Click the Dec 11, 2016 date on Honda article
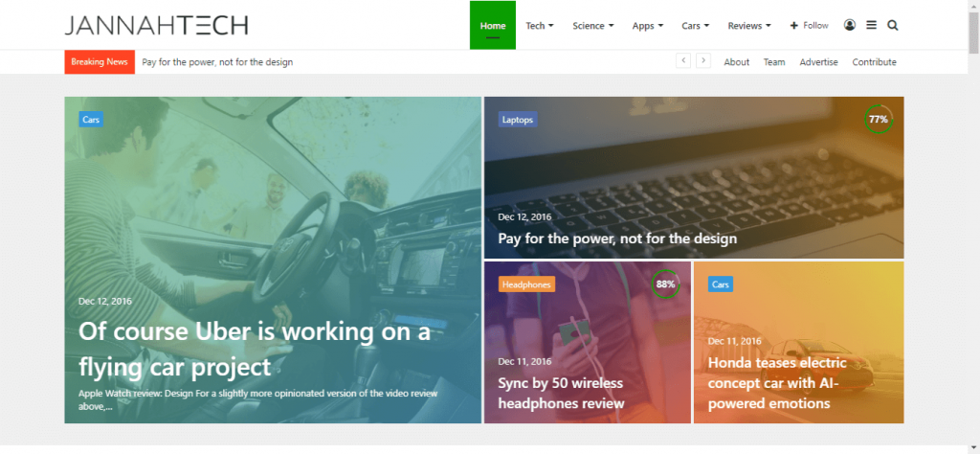Viewport: 980px width, 454px height. 734,341
